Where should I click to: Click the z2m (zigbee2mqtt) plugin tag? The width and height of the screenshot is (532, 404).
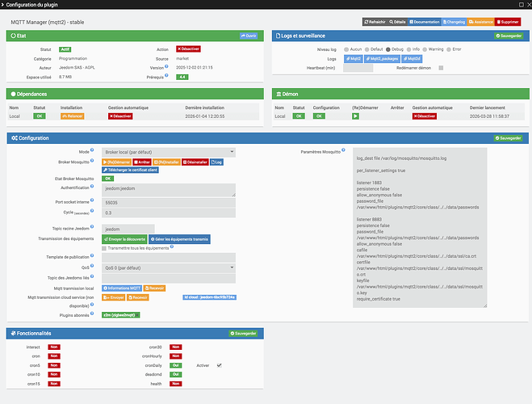pos(121,315)
